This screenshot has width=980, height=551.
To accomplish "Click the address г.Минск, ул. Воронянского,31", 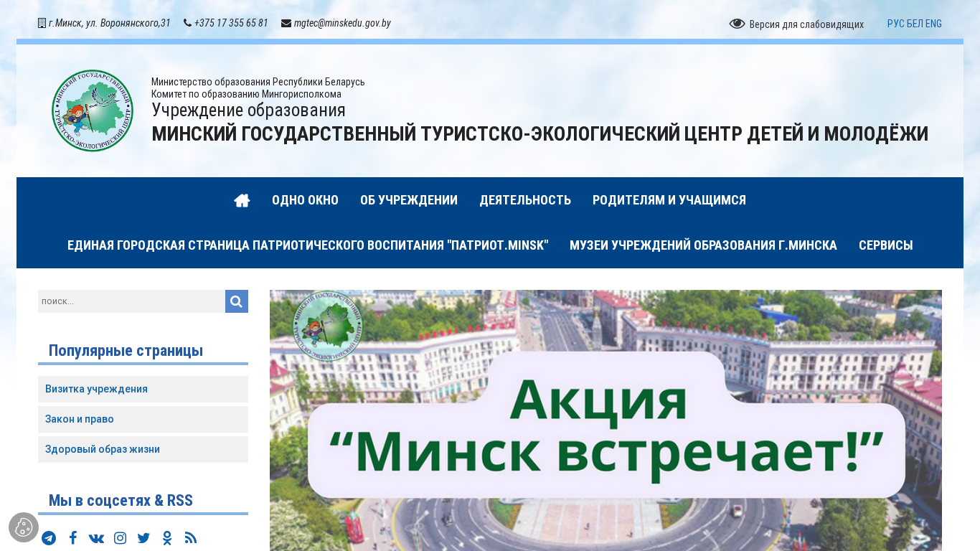I will pyautogui.click(x=109, y=23).
